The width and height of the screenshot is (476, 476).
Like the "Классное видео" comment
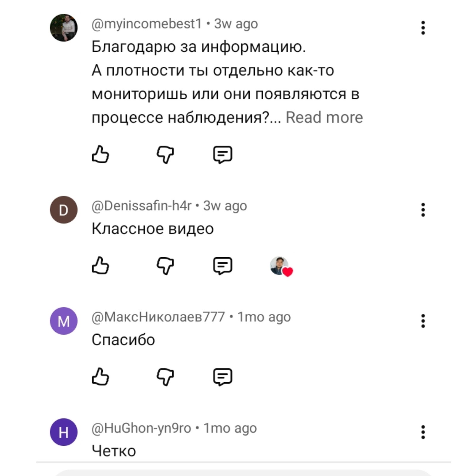click(x=101, y=266)
